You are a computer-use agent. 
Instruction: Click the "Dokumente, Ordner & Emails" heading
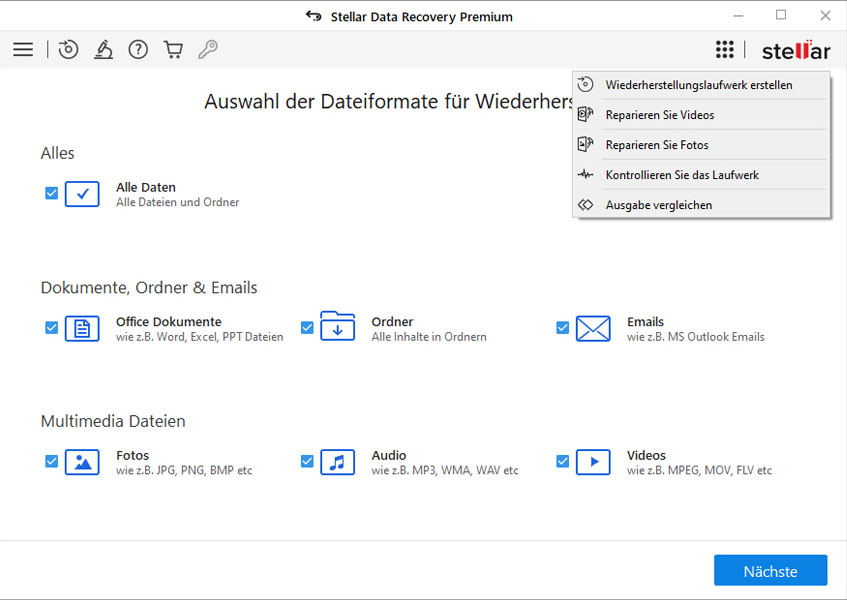[x=149, y=287]
